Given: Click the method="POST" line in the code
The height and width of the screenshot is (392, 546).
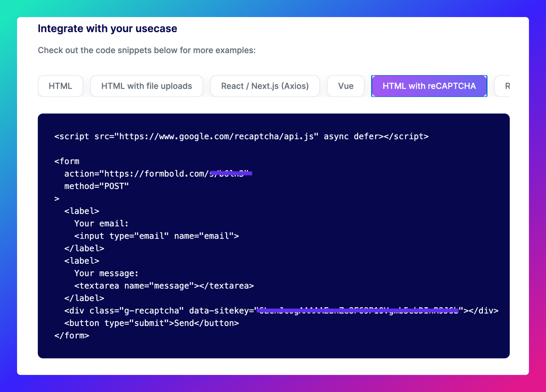Looking at the screenshot, I should [96, 186].
